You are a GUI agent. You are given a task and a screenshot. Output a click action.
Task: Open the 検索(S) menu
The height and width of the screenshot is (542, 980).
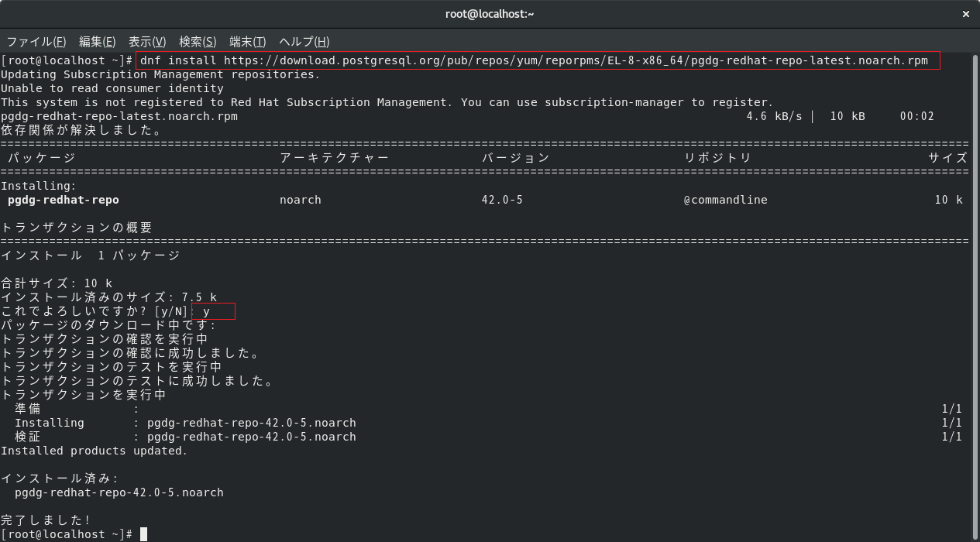198,42
